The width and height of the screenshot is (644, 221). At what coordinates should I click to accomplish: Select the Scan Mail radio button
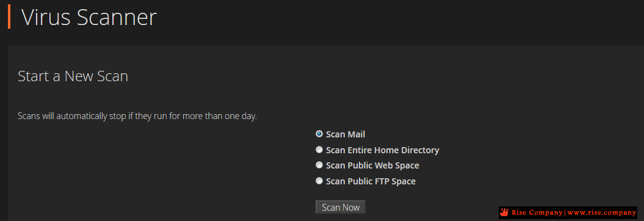tap(319, 134)
